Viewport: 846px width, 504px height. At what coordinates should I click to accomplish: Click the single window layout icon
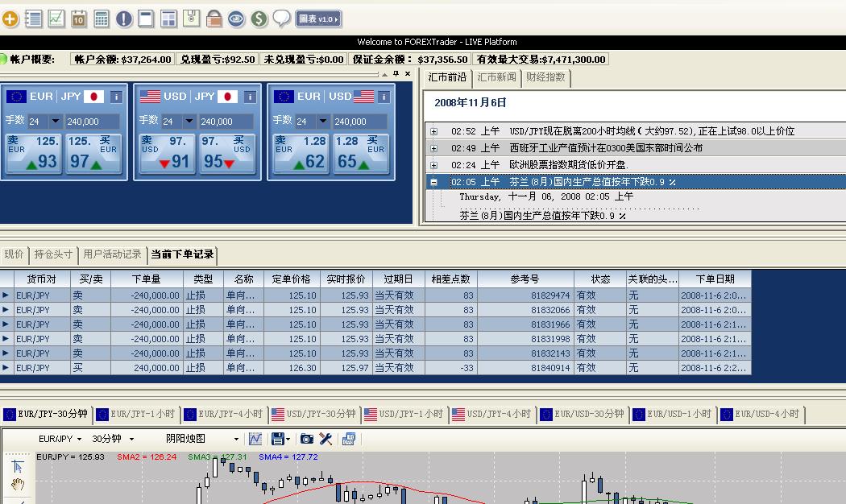146,19
